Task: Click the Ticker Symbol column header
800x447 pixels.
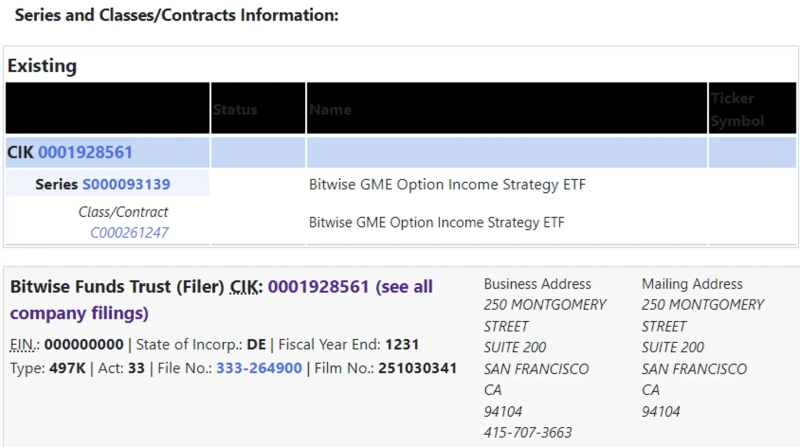Action: [x=738, y=109]
